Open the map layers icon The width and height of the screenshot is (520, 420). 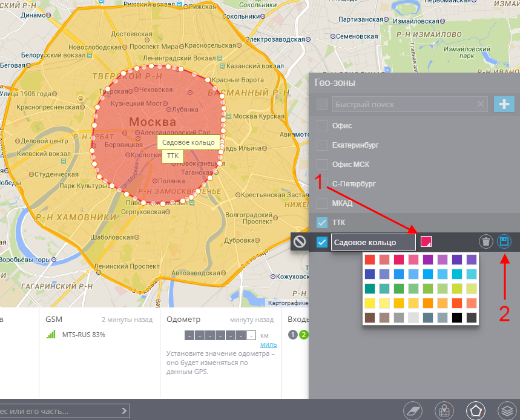(x=507, y=412)
